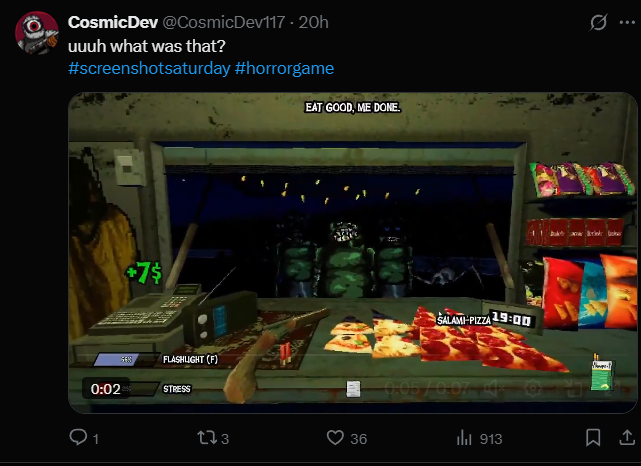Toggle fullscreen on the video player
Viewport: 641px width, 466px height.
tap(612, 388)
